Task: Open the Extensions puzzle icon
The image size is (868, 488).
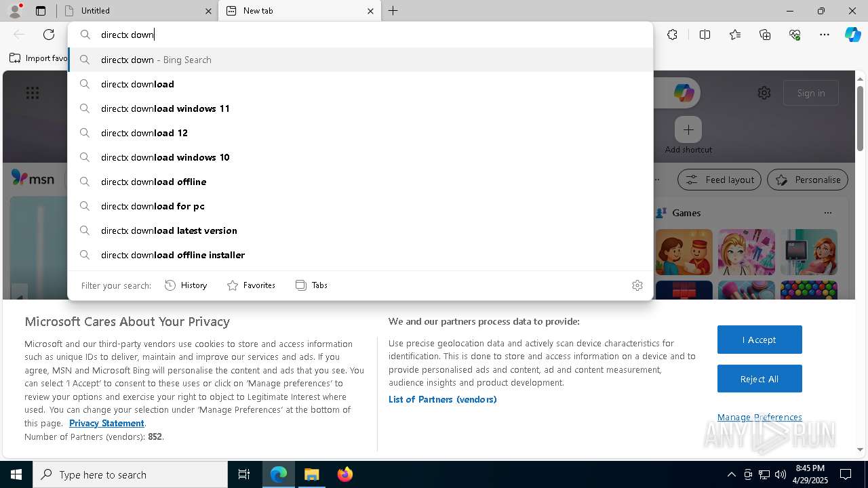Action: [x=672, y=35]
